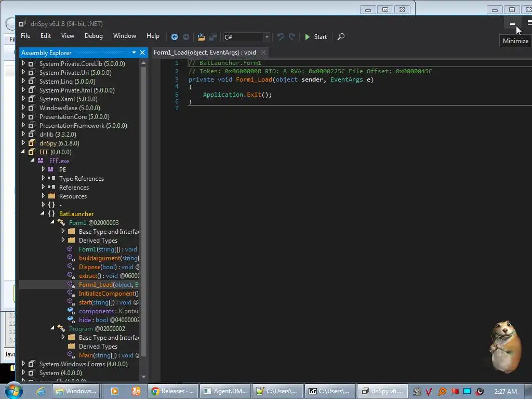Select the References tree item

pyautogui.click(x=74, y=187)
